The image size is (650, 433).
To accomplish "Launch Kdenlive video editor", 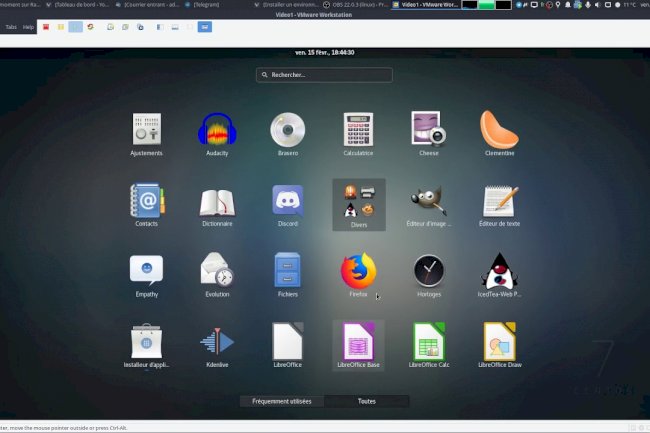I will (x=217, y=346).
